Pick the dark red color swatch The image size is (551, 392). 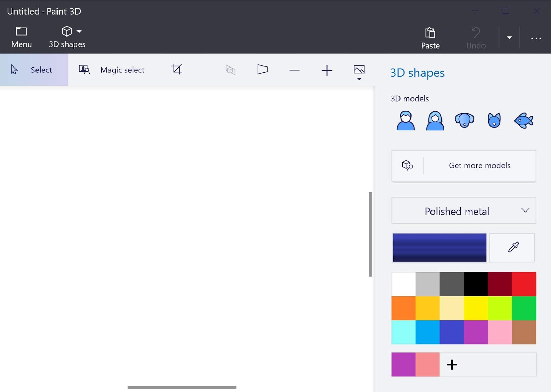click(500, 284)
